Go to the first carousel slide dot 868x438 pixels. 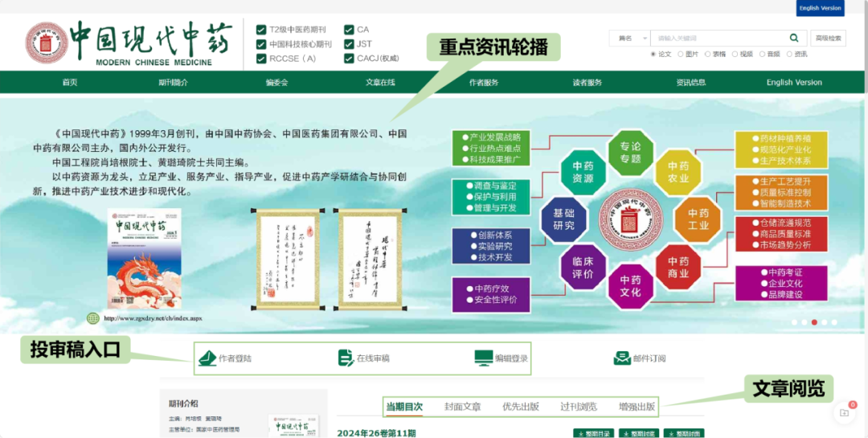pos(794,322)
